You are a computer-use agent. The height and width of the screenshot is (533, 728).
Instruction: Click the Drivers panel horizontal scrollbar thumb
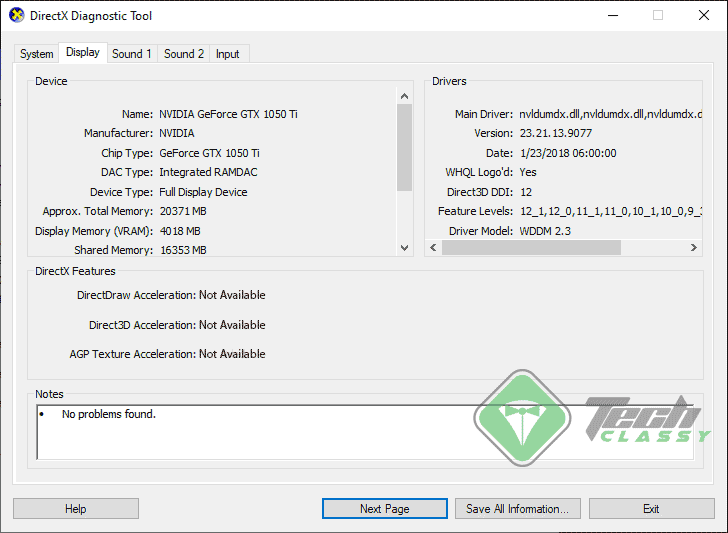531,247
